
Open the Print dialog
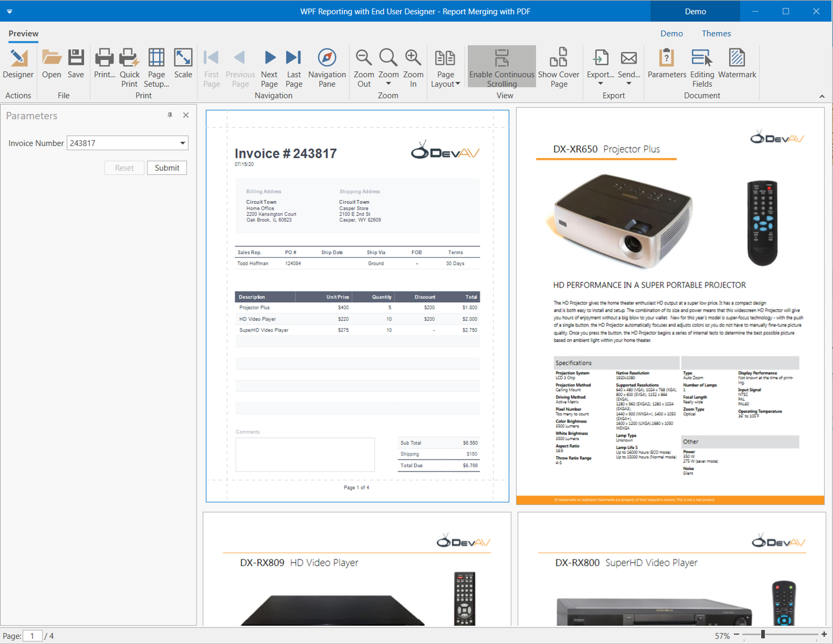click(104, 64)
